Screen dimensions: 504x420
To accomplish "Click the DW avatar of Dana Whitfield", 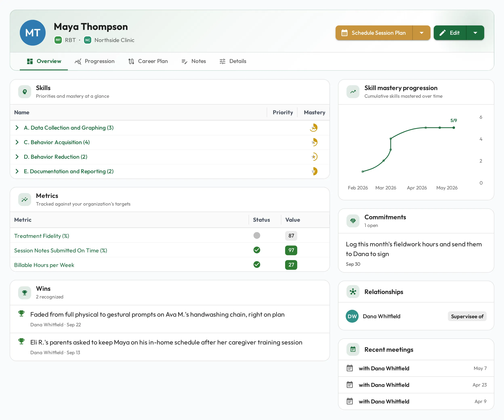I will click(x=352, y=316).
